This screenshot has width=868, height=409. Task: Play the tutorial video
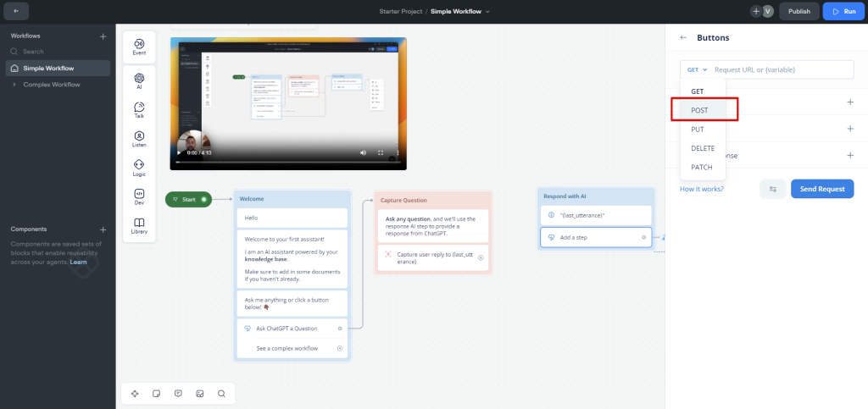click(x=178, y=153)
